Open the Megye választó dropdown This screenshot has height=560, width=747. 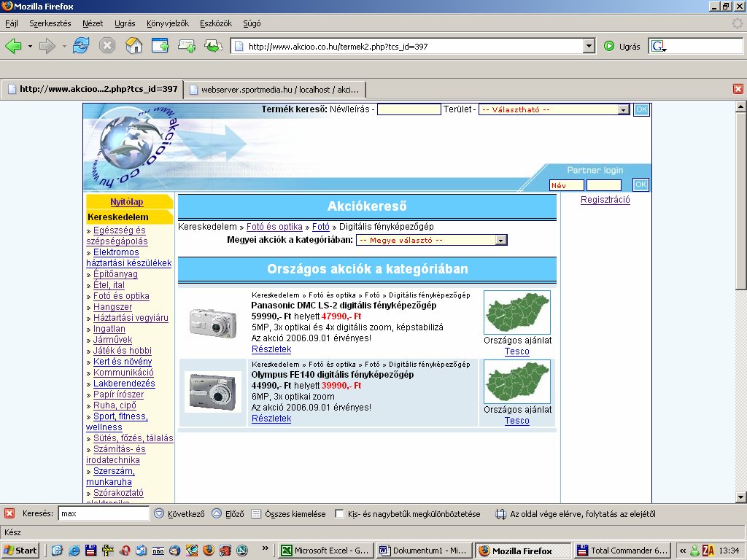tap(432, 240)
